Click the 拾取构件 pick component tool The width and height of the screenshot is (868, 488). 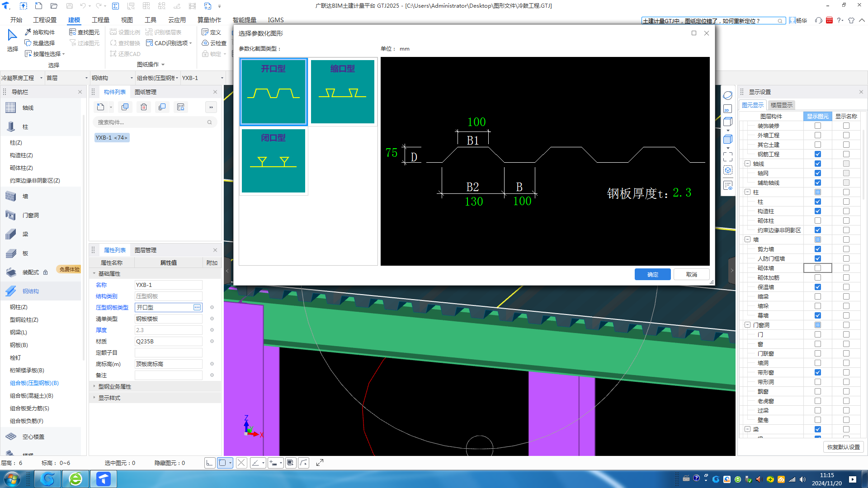coord(40,32)
